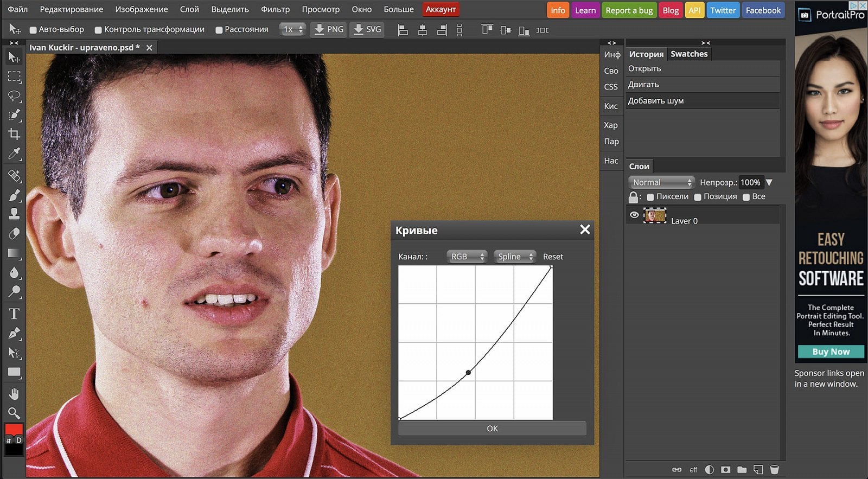Select the Crop tool

point(14,134)
